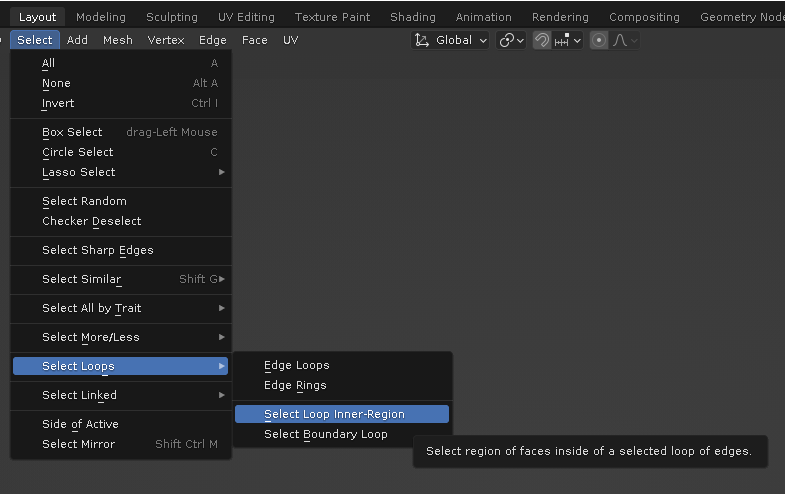Open the Vertex menu
This screenshot has width=785, height=494.
pos(166,40)
